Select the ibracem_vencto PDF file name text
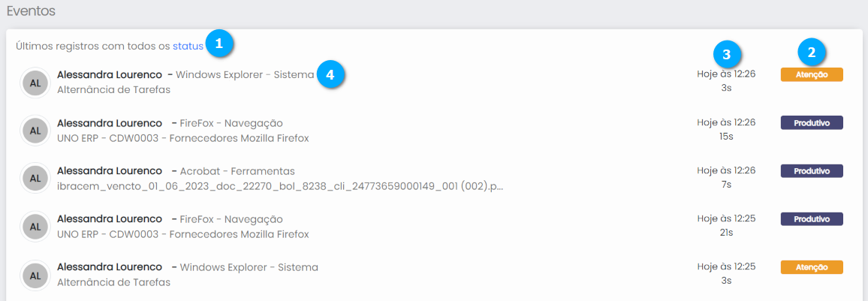This screenshot has width=868, height=301. pyautogui.click(x=279, y=186)
